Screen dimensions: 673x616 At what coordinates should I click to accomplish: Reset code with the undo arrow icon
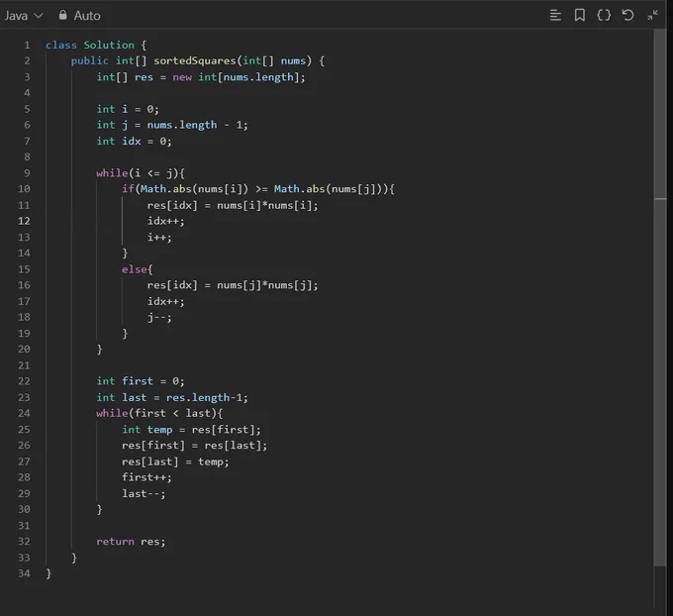click(627, 16)
